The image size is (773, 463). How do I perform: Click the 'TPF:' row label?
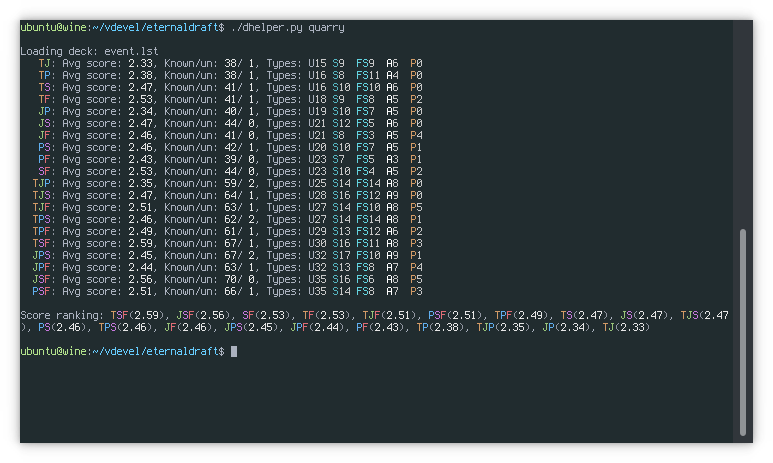pos(44,231)
